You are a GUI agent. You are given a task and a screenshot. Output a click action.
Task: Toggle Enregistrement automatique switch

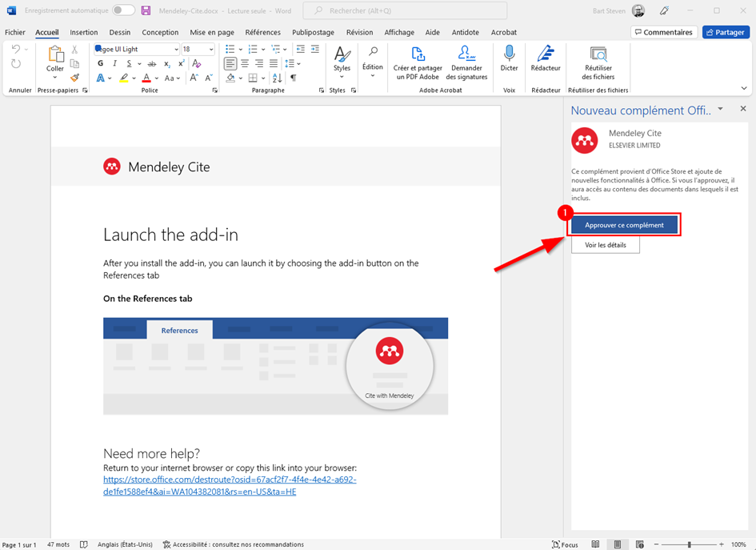[x=123, y=10]
